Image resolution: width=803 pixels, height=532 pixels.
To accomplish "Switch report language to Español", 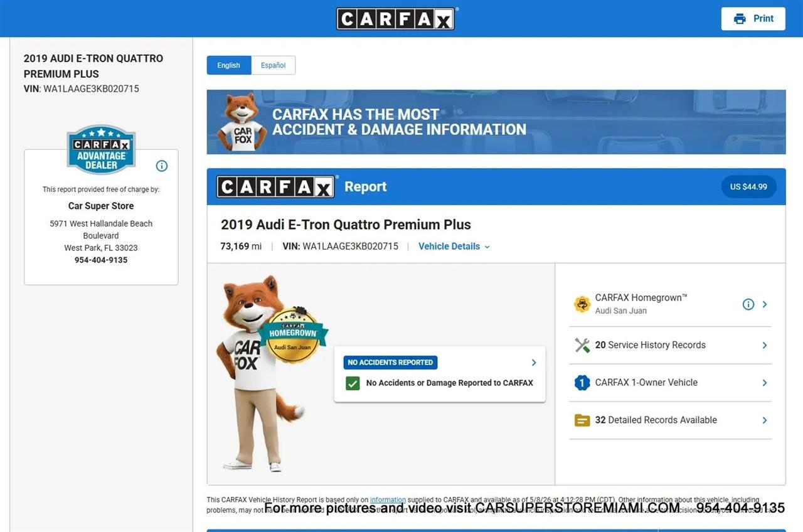I will 273,65.
